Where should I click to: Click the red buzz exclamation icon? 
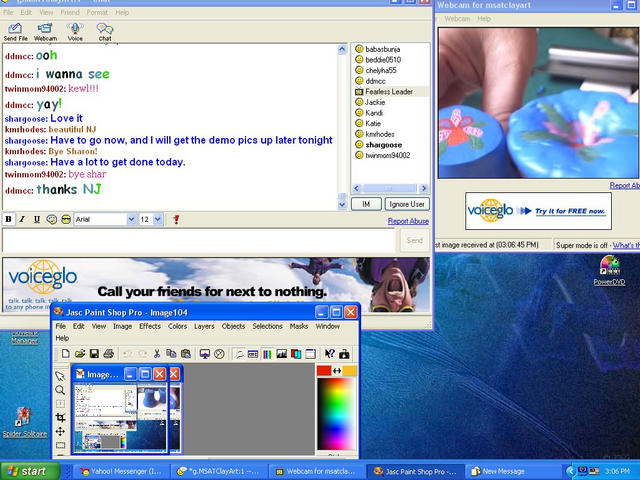point(176,220)
